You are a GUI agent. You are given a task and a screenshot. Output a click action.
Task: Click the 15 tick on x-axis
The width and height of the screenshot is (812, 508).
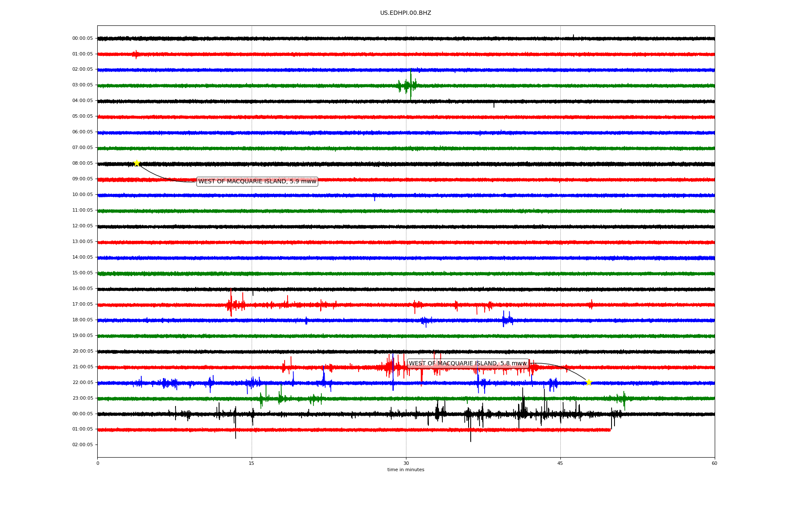(252, 463)
